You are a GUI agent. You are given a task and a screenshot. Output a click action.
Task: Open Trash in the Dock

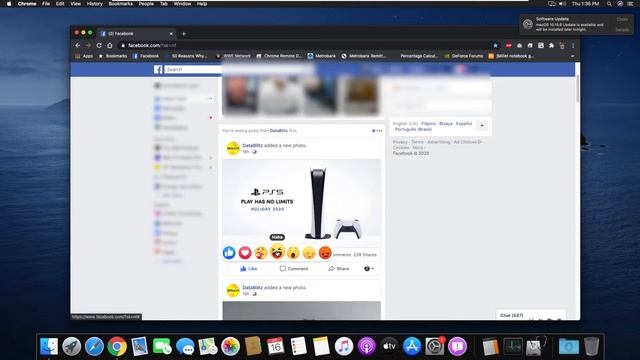point(591,347)
